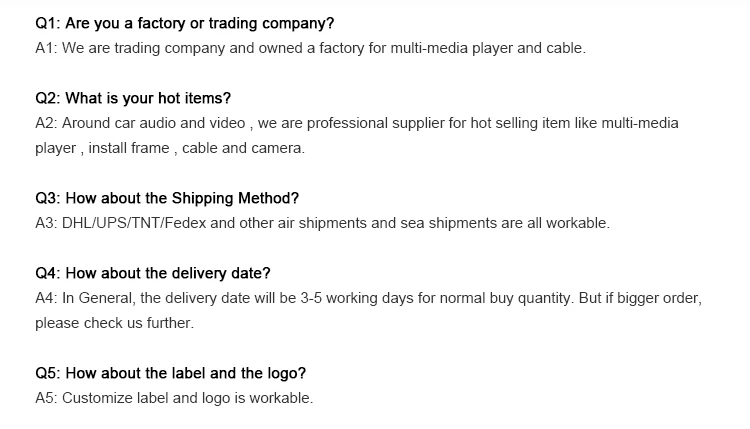
Task: Click the line starting with "A2: Around car audio"
Action: (x=356, y=123)
